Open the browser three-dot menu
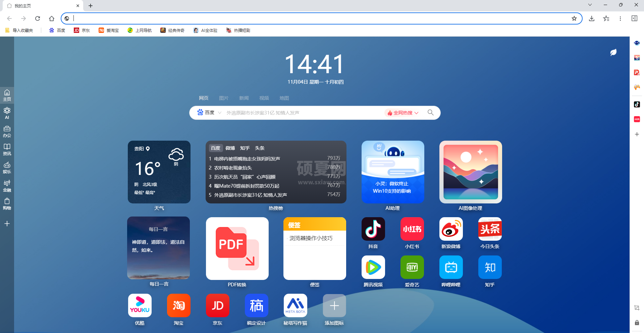The width and height of the screenshot is (644, 333). (620, 18)
